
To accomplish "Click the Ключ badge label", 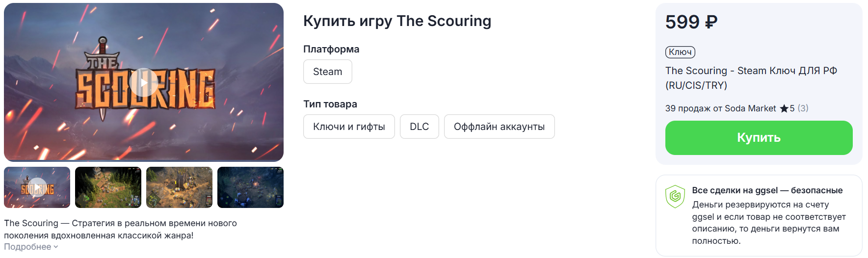I will (x=680, y=52).
